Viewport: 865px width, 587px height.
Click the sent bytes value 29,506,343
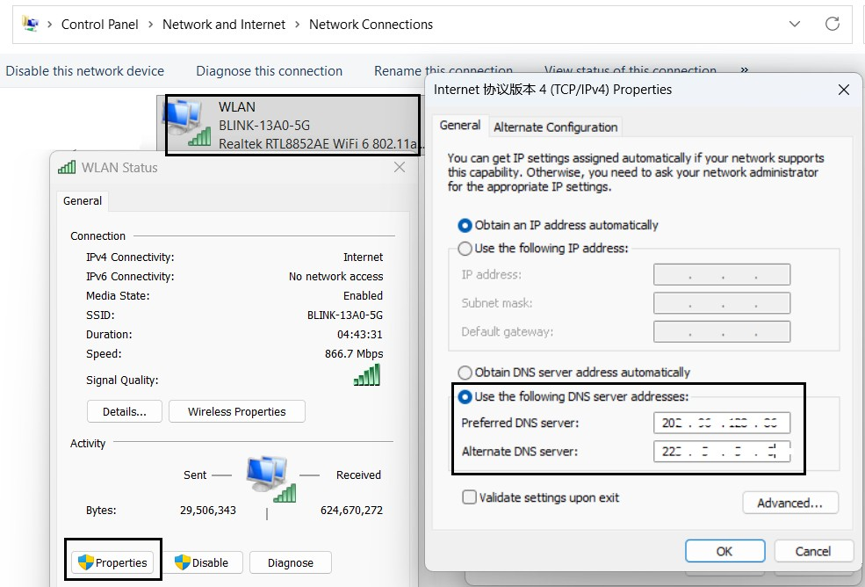208,510
